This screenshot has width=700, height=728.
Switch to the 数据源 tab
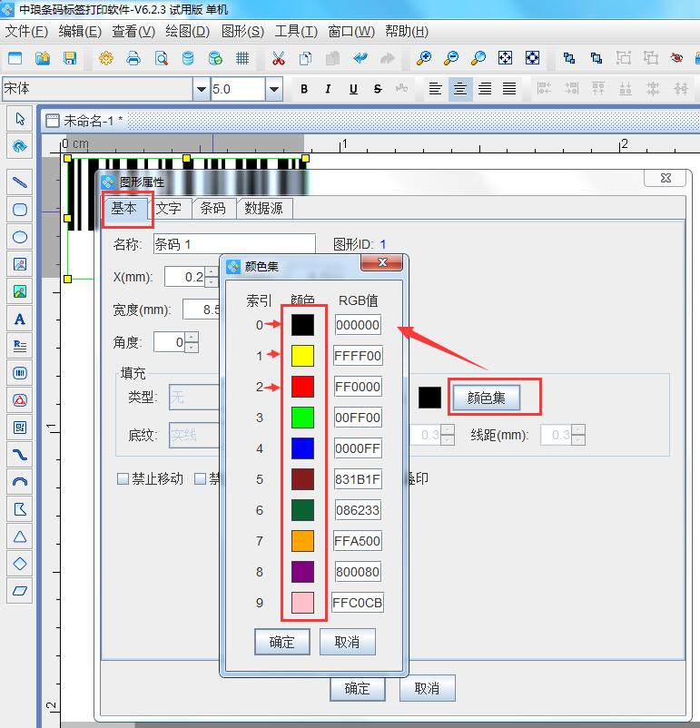tap(263, 208)
